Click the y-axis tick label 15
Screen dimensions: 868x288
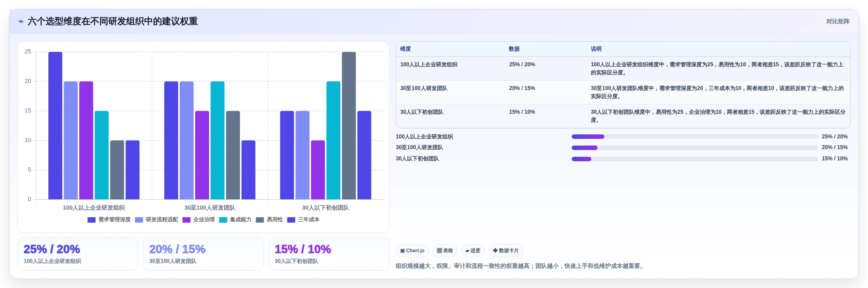28,111
